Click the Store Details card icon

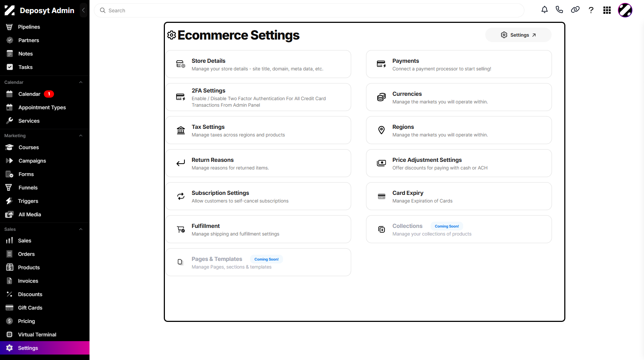180,64
